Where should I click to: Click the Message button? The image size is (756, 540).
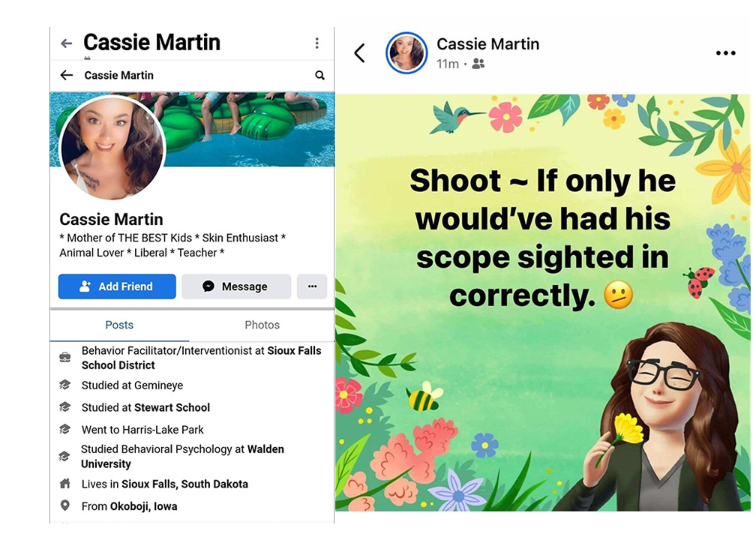pos(236,286)
